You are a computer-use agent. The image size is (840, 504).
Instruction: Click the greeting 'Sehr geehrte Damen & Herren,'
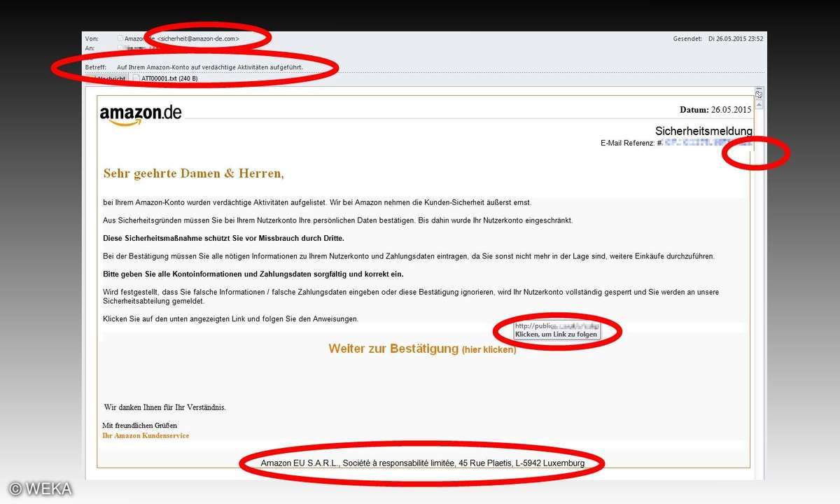193,173
